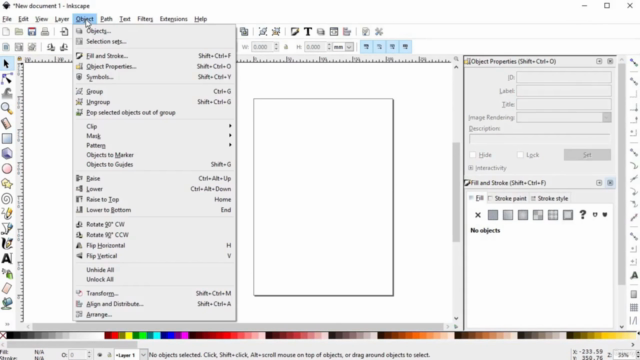Pick the yellow palette swatch
Screen dimensions: 640x360
pos(129,336)
